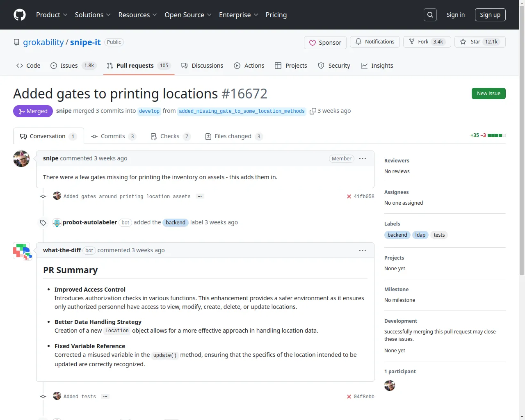Copy the branch name icon
Screen dimensions: 525x420
tap(313, 111)
